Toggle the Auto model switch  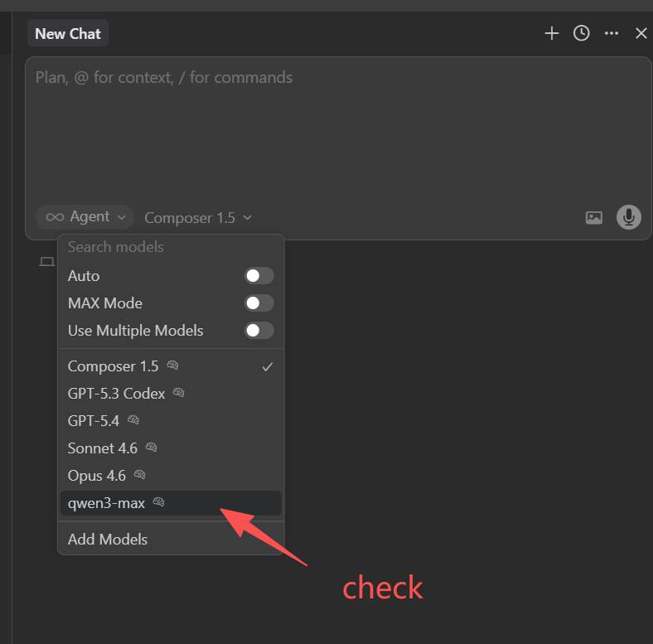point(259,276)
